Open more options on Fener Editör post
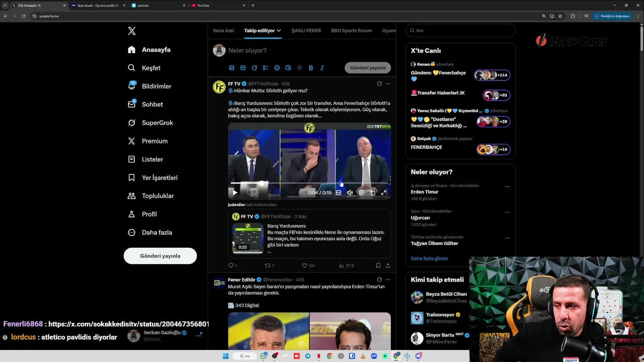644x362 pixels. coord(387,280)
